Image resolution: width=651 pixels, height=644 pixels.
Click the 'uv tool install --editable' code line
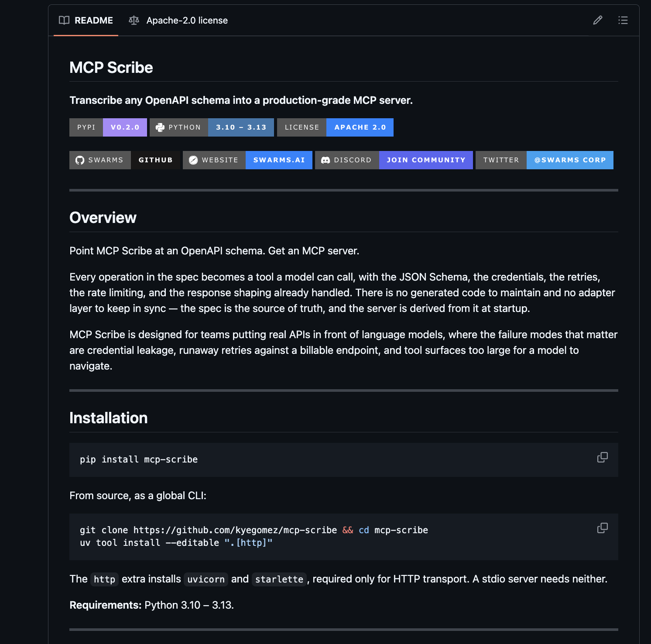click(x=176, y=543)
